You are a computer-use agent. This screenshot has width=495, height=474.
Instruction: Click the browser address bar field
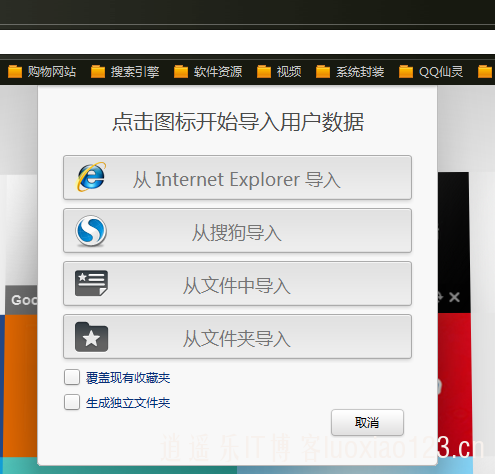pos(247,42)
